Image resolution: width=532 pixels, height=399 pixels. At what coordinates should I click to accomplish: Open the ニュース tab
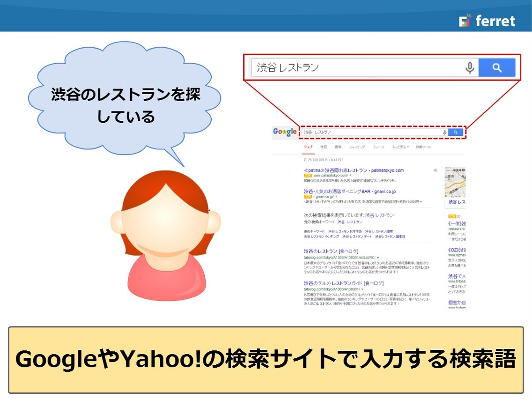coord(378,147)
